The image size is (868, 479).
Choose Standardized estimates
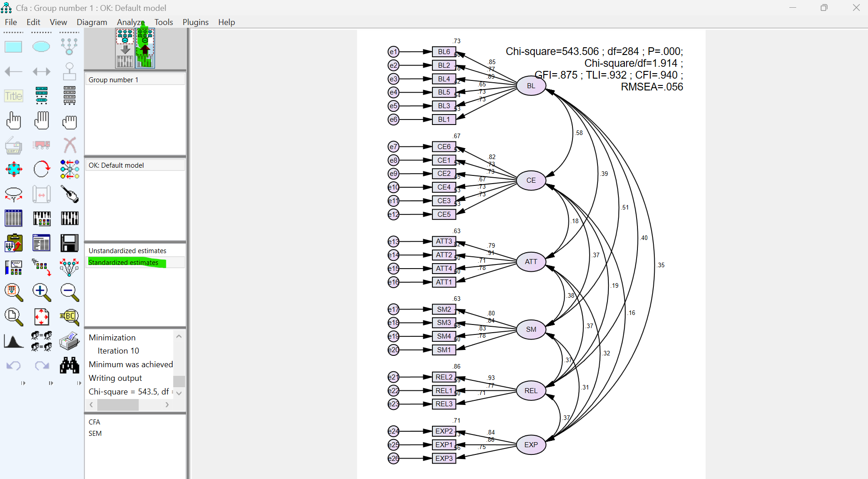pos(135,262)
